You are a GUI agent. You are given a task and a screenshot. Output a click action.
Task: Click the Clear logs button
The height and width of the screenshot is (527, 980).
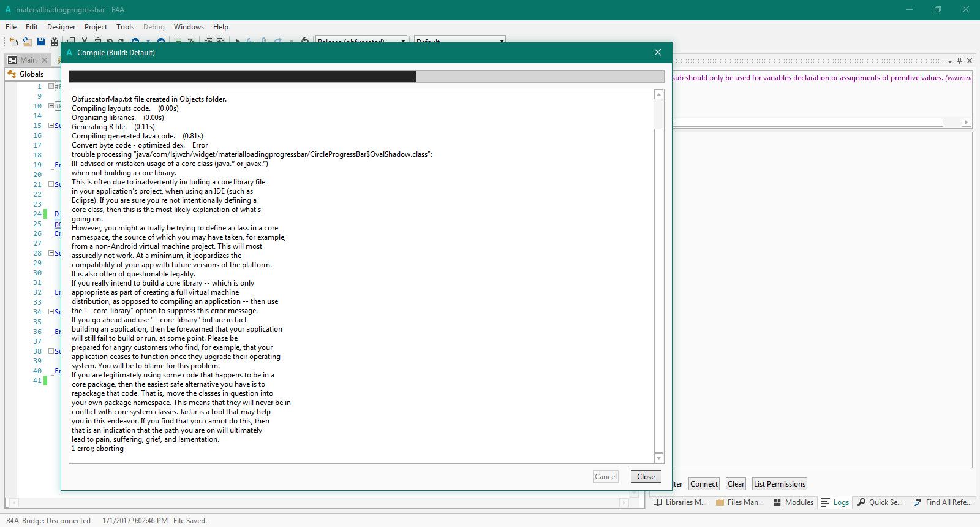(736, 484)
